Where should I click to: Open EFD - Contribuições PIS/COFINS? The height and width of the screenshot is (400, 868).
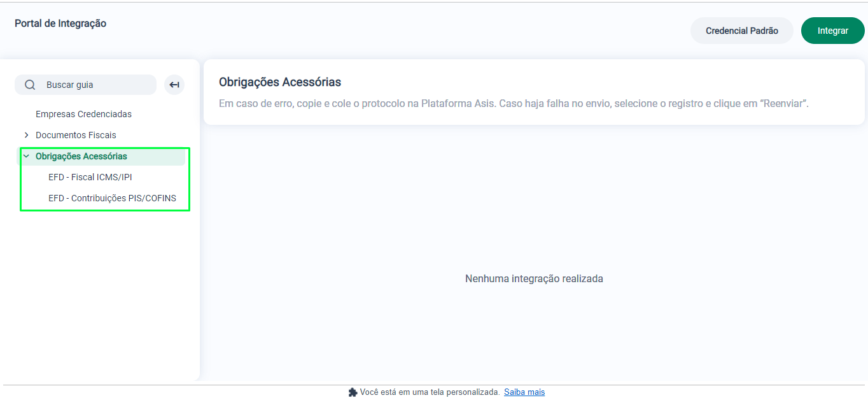click(x=112, y=198)
